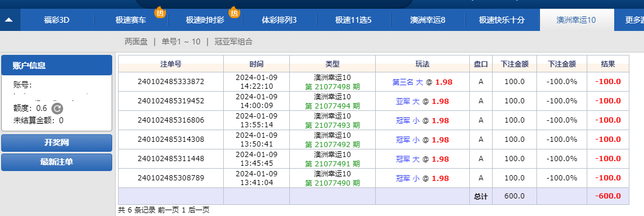Refresh the balance next to 额度: 0.6
The image size is (644, 216).
(x=57, y=109)
